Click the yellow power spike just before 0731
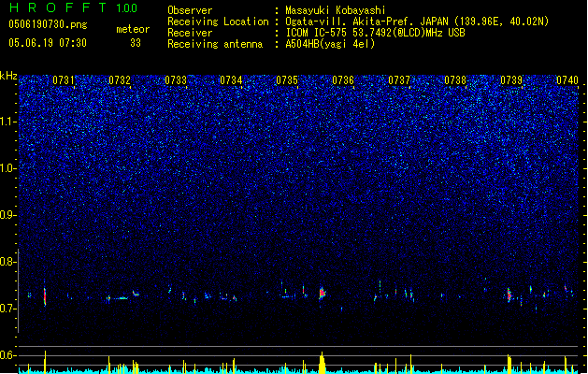The height and width of the screenshot is (374, 588). pyautogui.click(x=46, y=362)
